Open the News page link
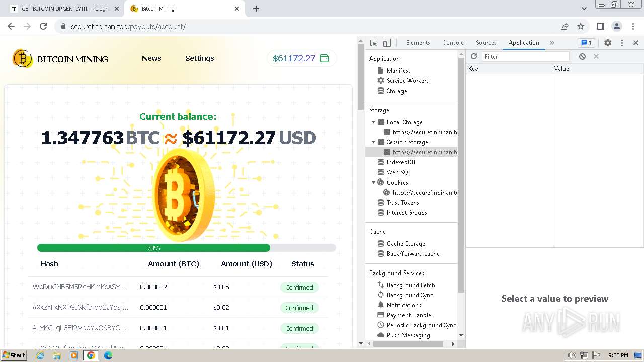 pos(151,58)
